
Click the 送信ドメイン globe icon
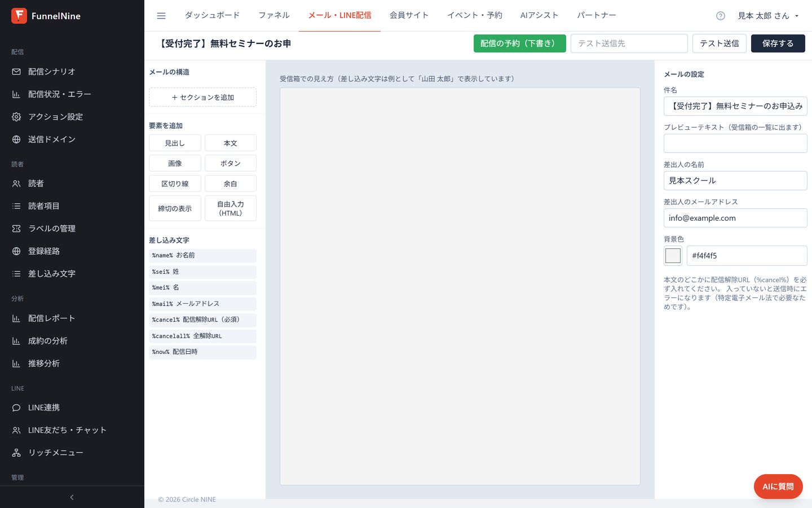point(16,139)
